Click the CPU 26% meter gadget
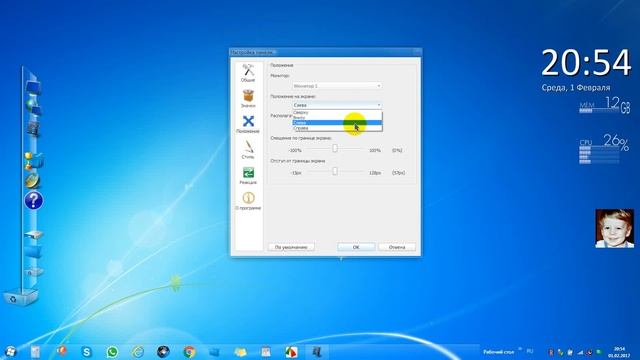Viewport: 640px width, 360px height. coord(603,149)
